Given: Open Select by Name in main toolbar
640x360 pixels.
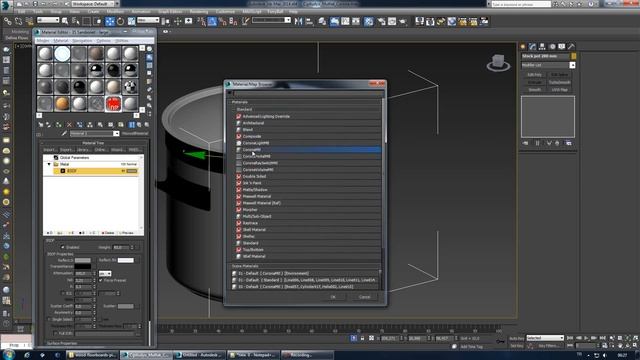Looking at the screenshot, I should (x=76, y=21).
